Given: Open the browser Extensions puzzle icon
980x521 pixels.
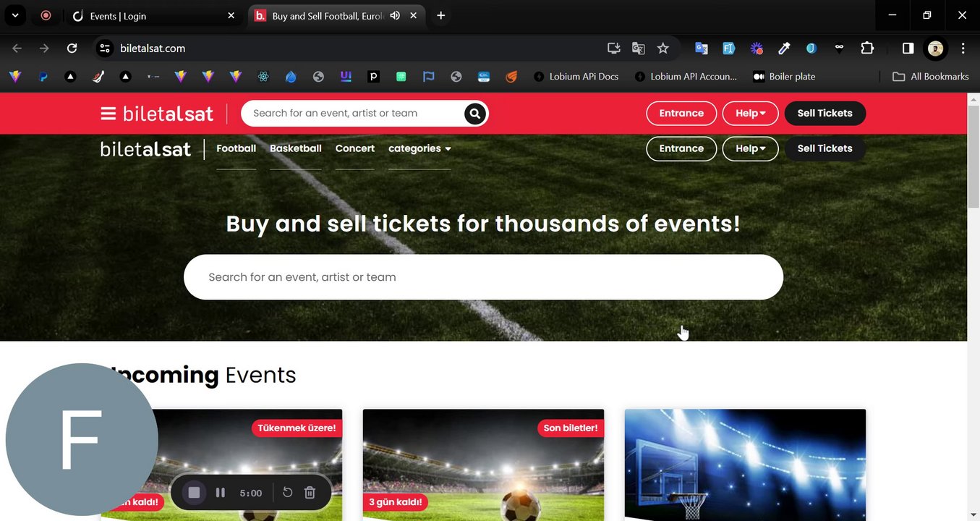Looking at the screenshot, I should click(x=867, y=48).
